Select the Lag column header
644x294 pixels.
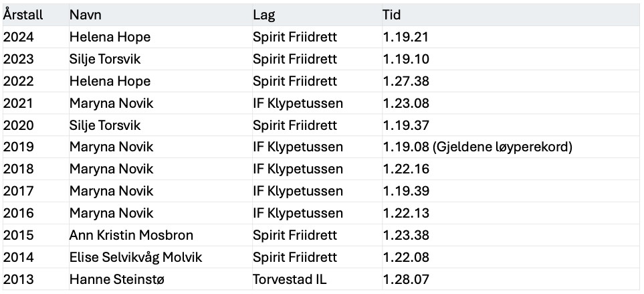coord(317,15)
